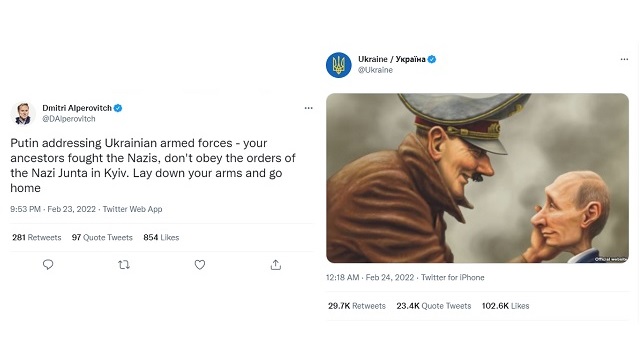640x364 pixels.
Task: View the 97 Quote Tweets list
Action: point(102,237)
